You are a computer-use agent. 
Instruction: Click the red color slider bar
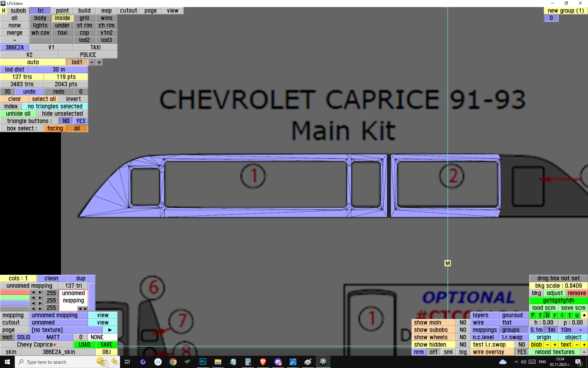14,293
